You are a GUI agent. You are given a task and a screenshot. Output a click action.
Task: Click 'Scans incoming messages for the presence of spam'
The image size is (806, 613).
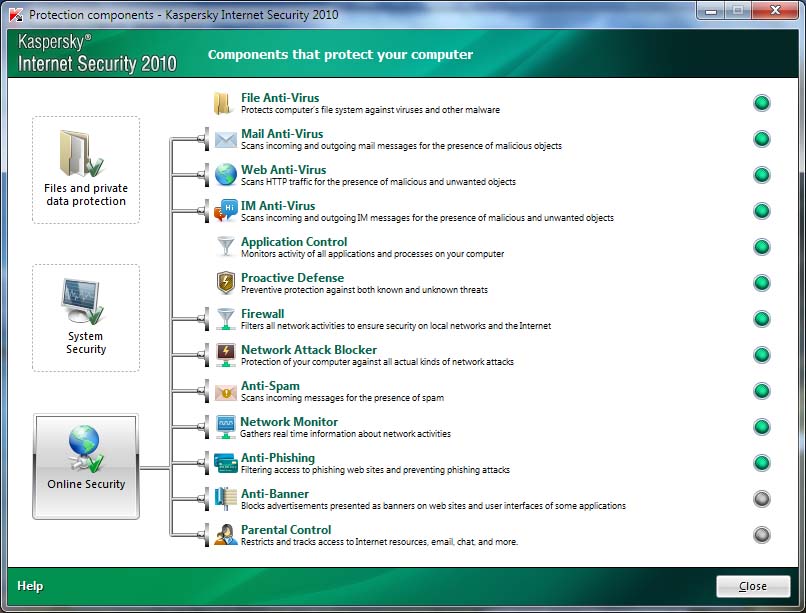pyautogui.click(x=342, y=398)
